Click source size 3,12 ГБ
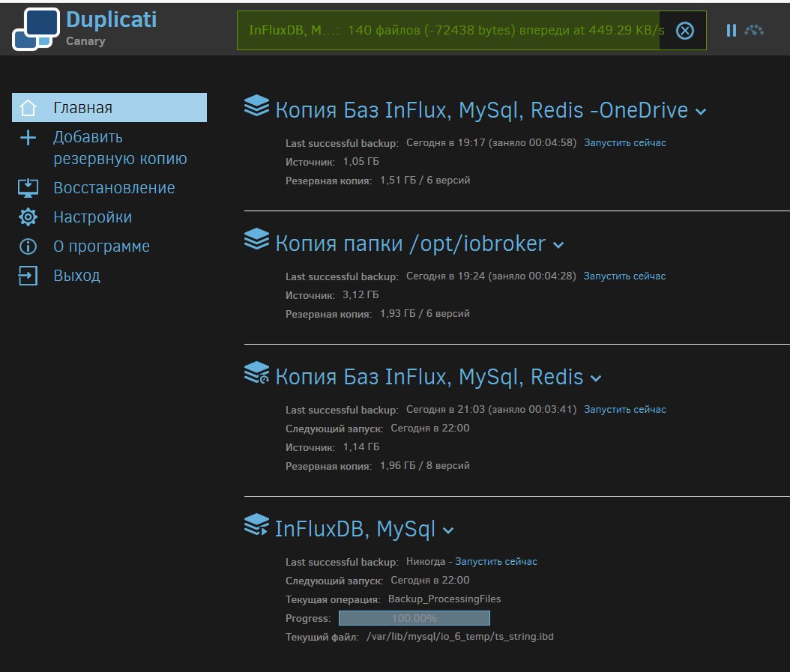The width and height of the screenshot is (790, 672). [x=361, y=295]
